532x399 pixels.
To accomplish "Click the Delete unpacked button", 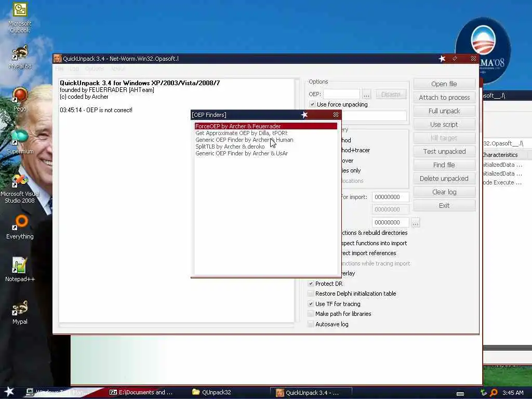I will coord(444,179).
